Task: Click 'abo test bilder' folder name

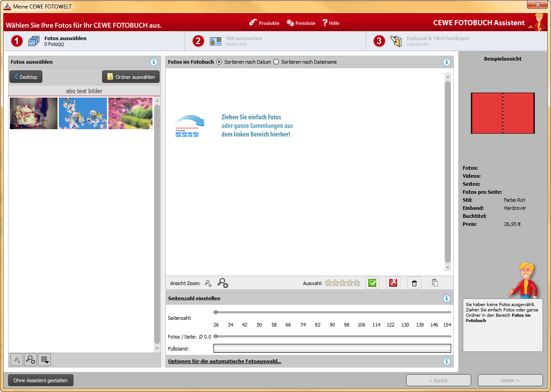Action: coord(84,91)
